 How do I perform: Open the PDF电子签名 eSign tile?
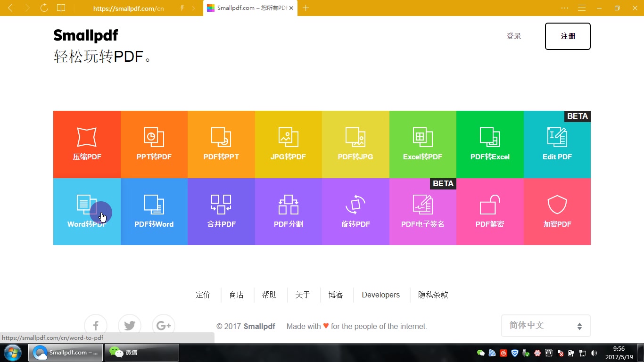tap(423, 212)
